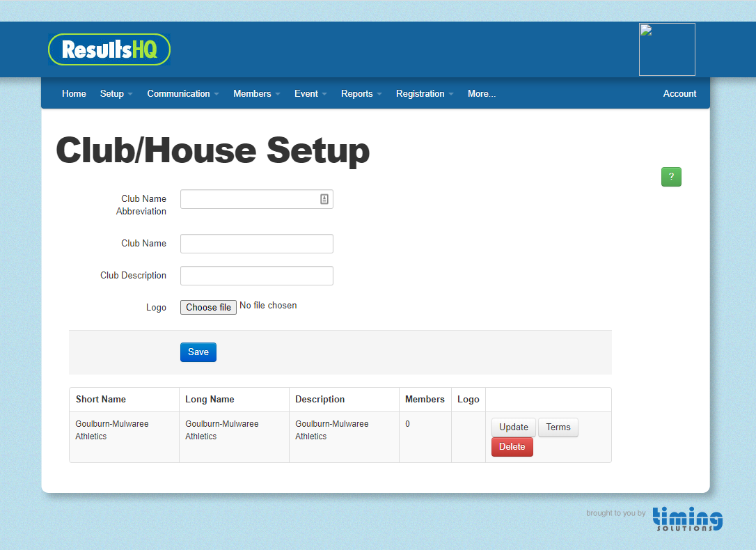Click the autofill icon in Club Name Abbreviation field
Screen dimensions: 756x550
[324, 199]
